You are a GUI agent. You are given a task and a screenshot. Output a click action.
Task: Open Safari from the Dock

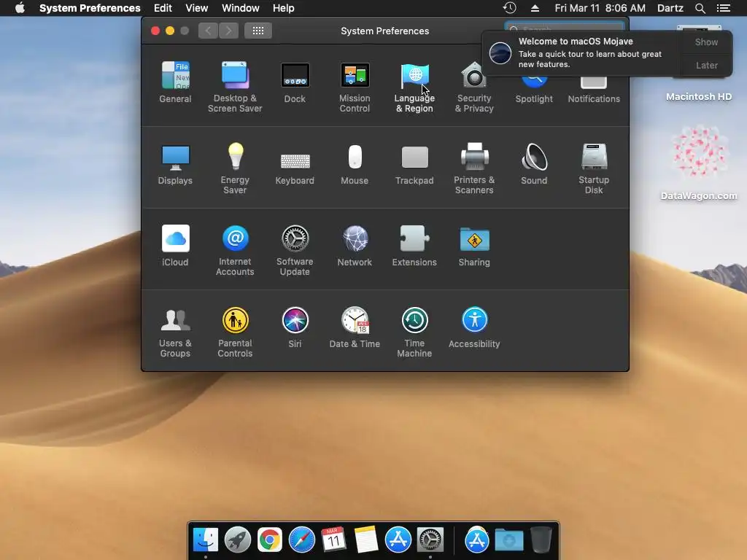pyautogui.click(x=301, y=540)
